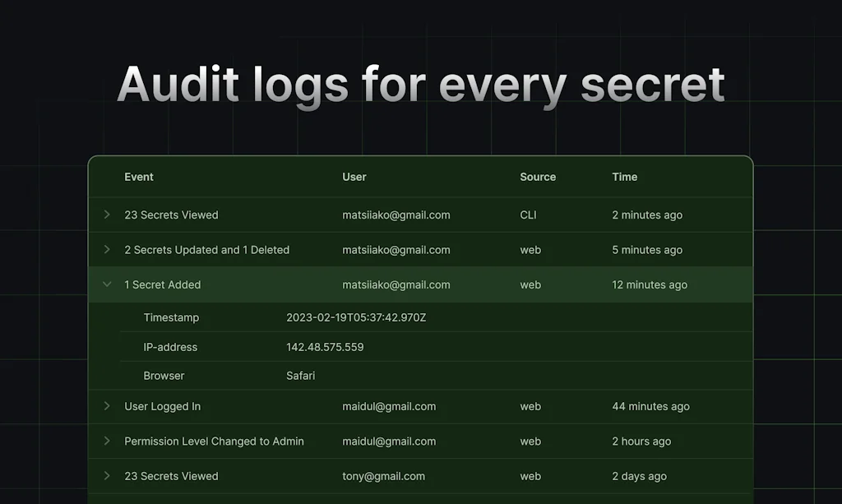Click the arrow icon beside tony@gmail.com's row
Screen dimensions: 842x504
click(107, 476)
